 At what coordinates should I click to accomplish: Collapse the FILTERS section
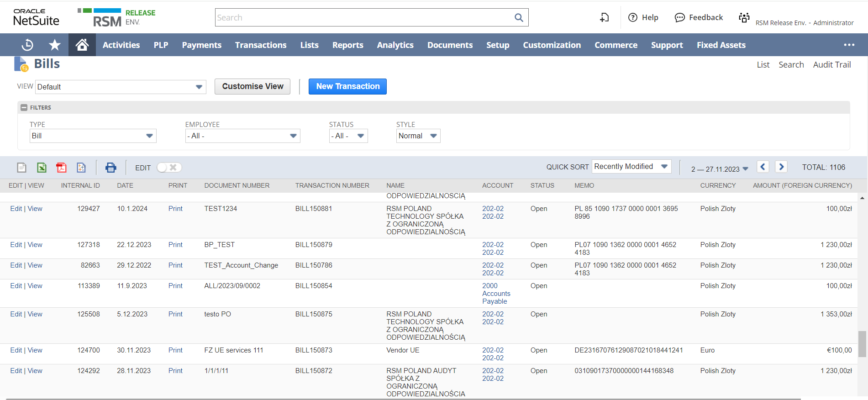tap(24, 108)
